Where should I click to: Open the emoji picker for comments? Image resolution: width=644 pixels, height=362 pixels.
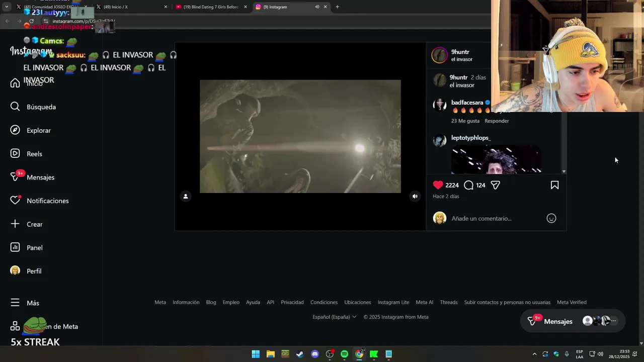click(551, 218)
